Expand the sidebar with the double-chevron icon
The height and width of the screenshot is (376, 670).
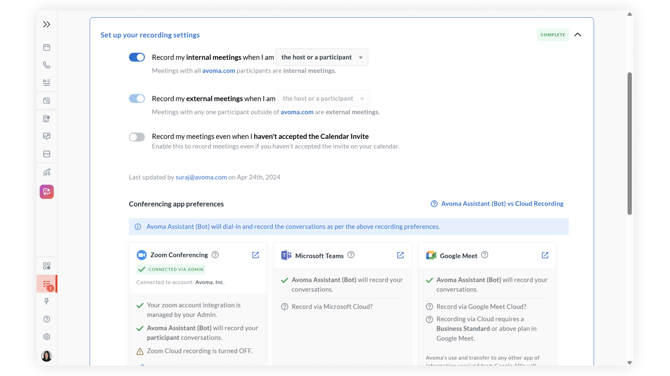[47, 24]
